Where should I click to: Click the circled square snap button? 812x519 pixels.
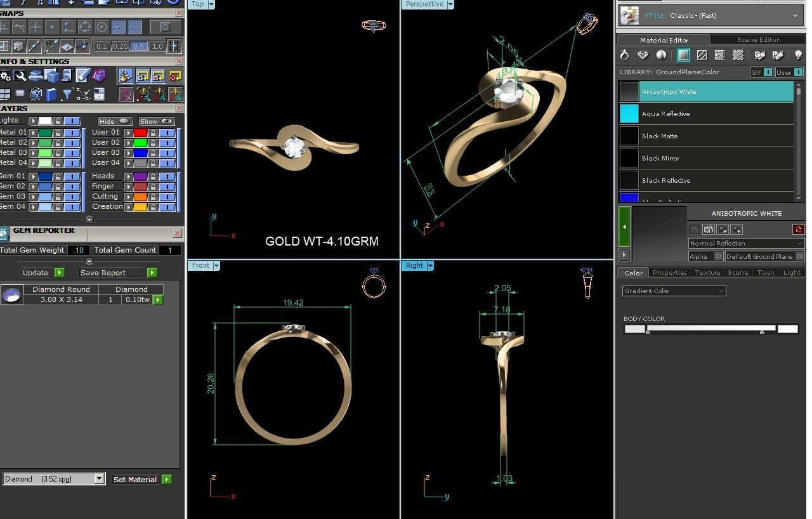[165, 27]
